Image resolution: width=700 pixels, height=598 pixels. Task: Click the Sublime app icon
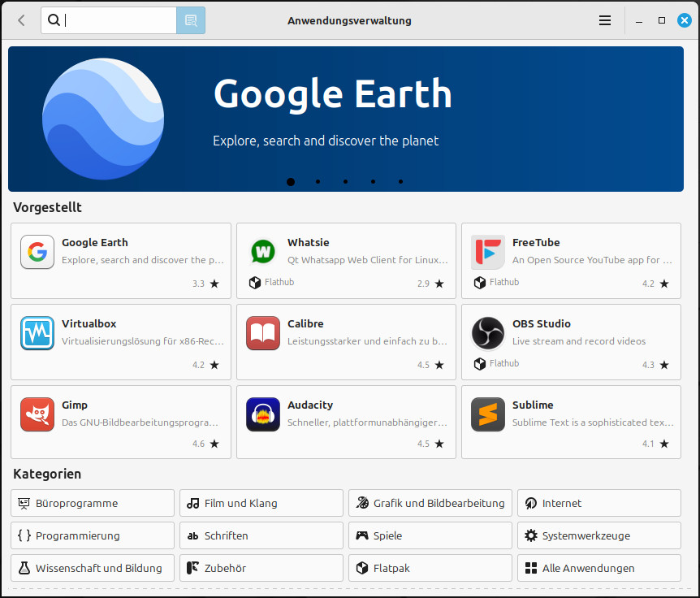pos(488,414)
